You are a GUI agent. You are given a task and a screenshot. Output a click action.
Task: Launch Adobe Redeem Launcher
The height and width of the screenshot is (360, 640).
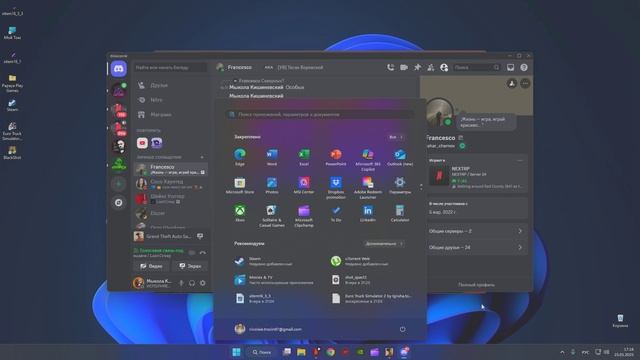coord(368,188)
